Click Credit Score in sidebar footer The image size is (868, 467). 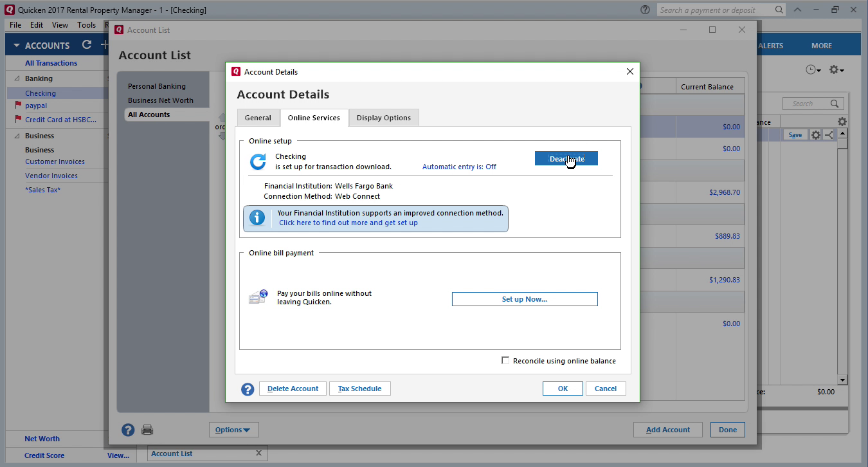(x=44, y=455)
